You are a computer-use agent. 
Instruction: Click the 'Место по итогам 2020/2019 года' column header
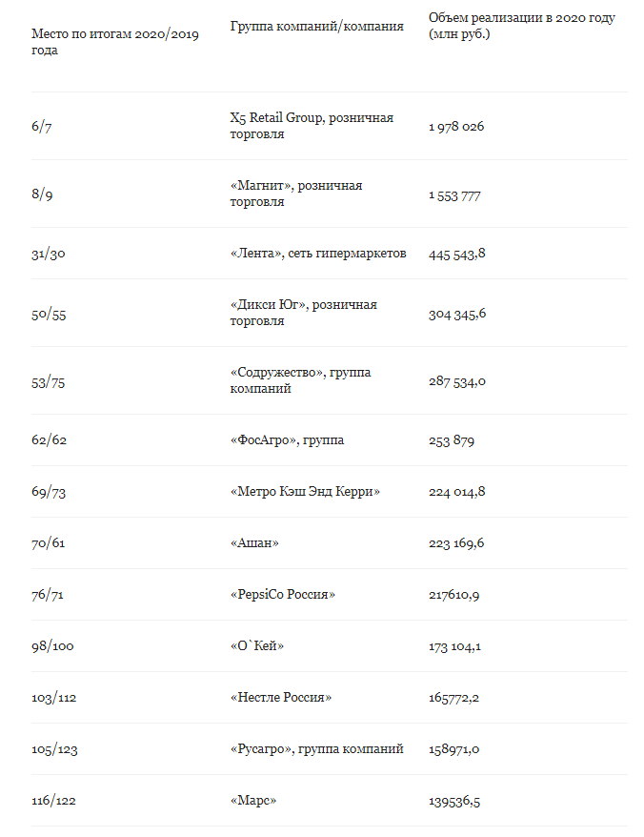coord(115,42)
